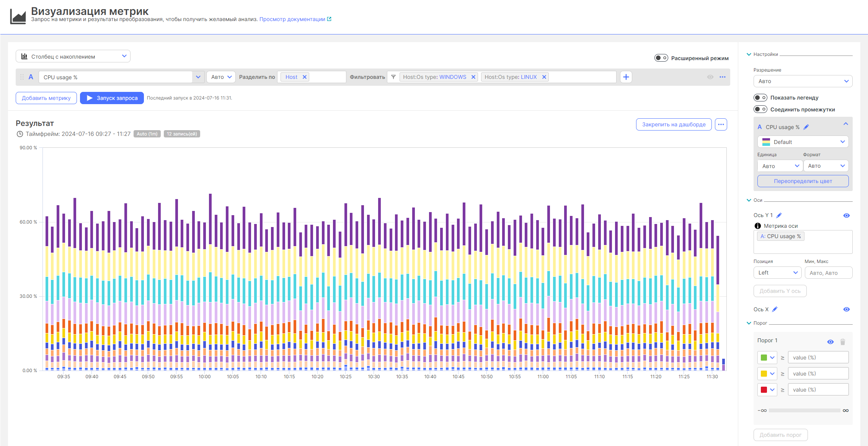Viewport: 868px width, 446px height.
Task: Open the Столбец с накоплением chart type dropdown
Action: (73, 56)
